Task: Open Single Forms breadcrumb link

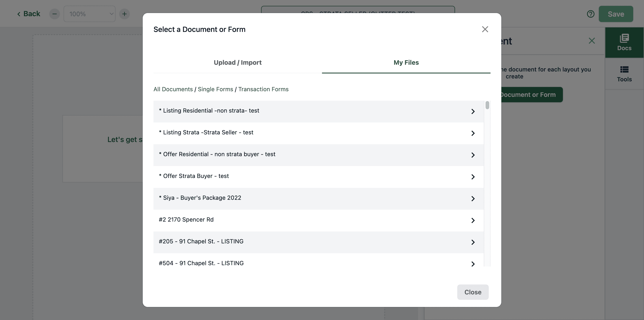Action: (215, 89)
